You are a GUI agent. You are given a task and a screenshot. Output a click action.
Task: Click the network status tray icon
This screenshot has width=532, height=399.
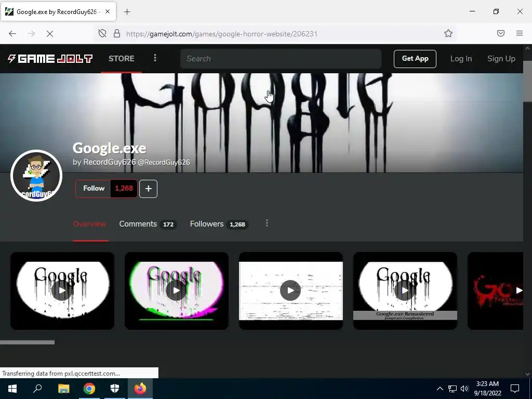[x=453, y=389]
